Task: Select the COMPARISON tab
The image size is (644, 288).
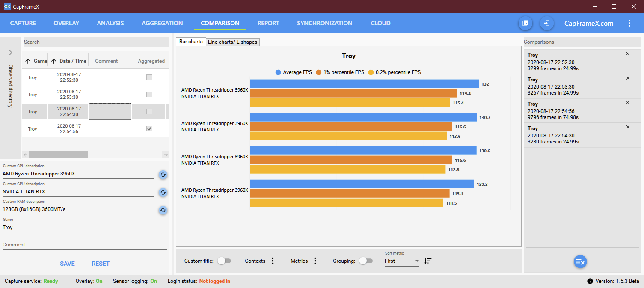Action: coord(220,23)
